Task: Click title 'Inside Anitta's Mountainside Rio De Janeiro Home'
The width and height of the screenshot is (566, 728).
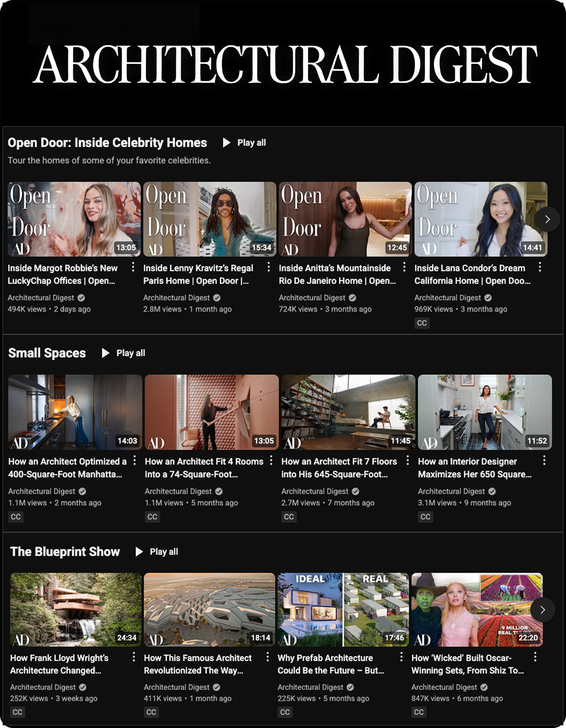Action: coord(338,274)
